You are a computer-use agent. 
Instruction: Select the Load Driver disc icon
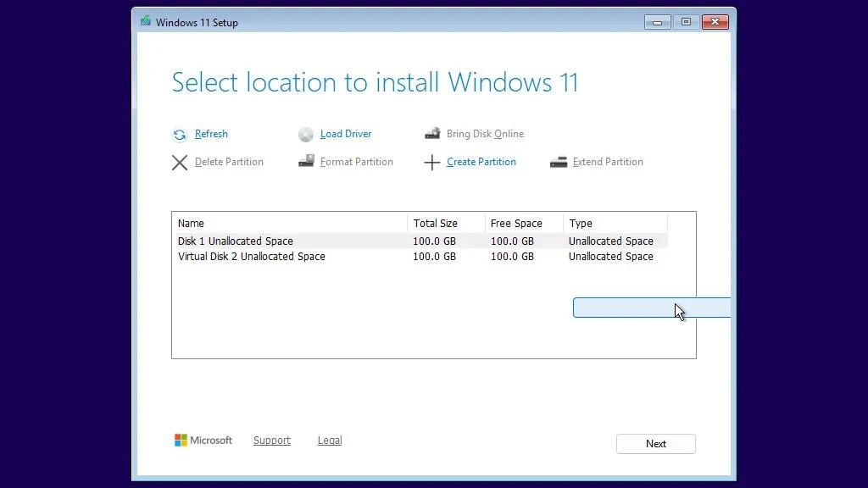pos(305,134)
